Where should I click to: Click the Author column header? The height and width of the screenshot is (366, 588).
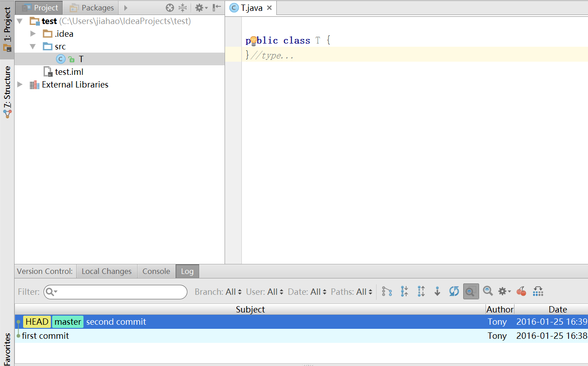tap(500, 309)
